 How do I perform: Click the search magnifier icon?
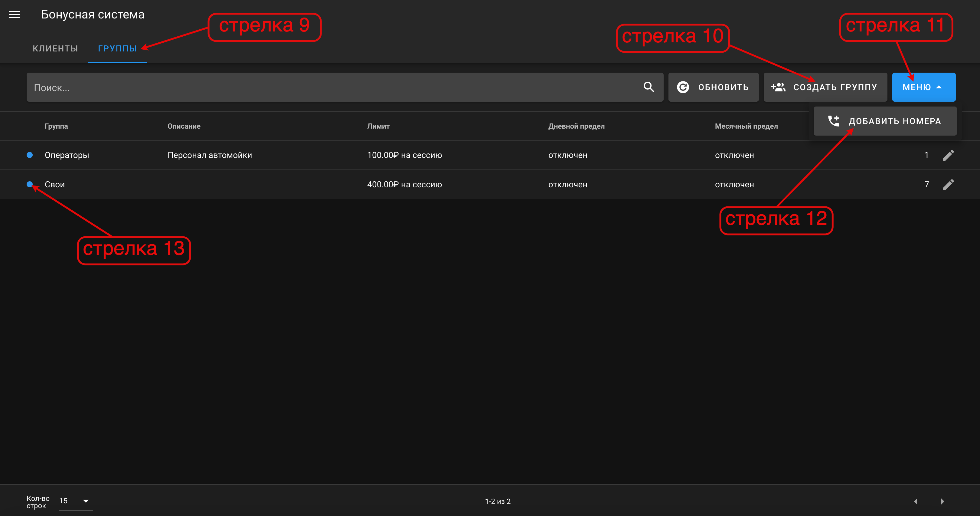point(648,87)
